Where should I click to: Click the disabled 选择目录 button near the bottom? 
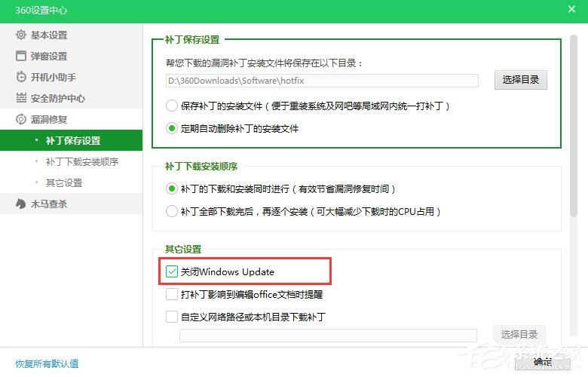(519, 334)
